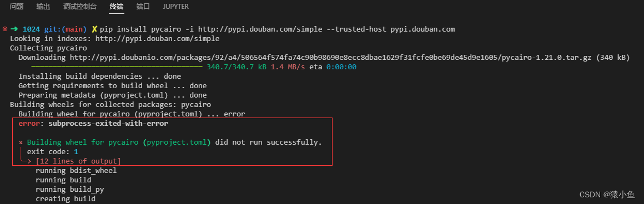644x204 pixels.
Task: Open the pycairo-1.21.0.tar.gz download link
Action: (350, 58)
